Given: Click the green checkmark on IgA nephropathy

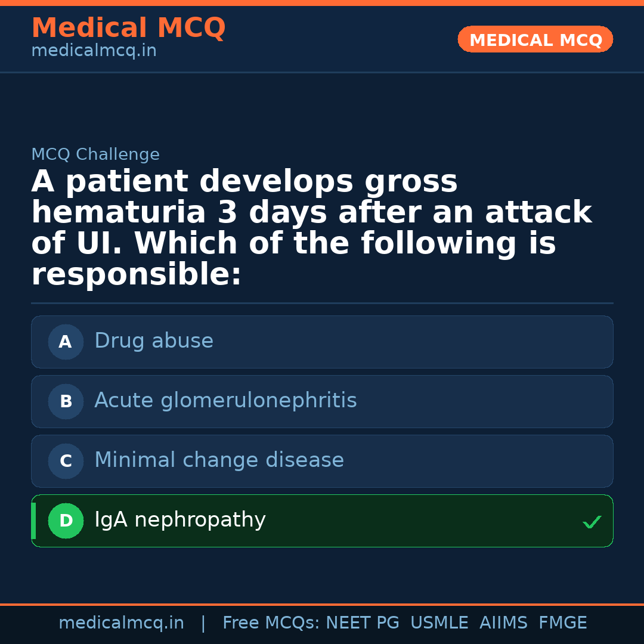Looking at the screenshot, I should (x=592, y=522).
